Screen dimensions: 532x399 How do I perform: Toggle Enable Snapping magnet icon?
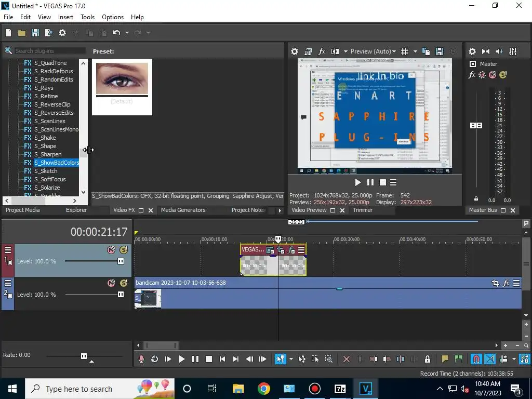coord(476,359)
